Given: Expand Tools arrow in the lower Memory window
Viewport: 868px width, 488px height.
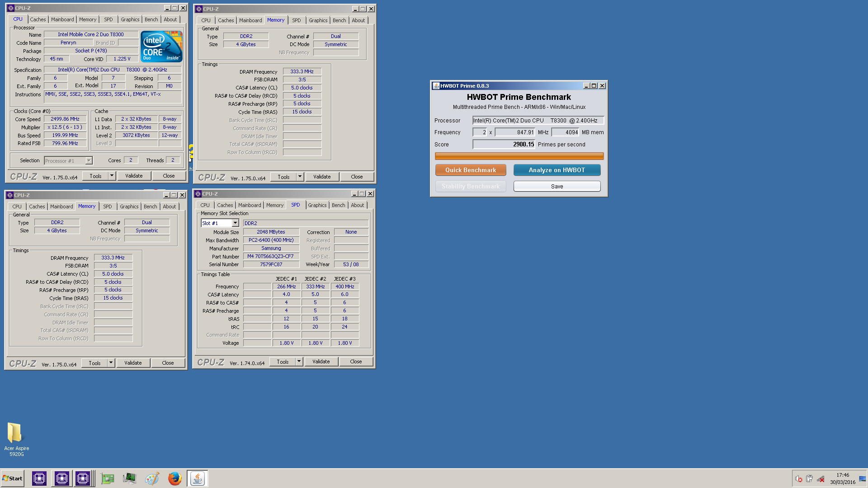Looking at the screenshot, I should coord(111,363).
